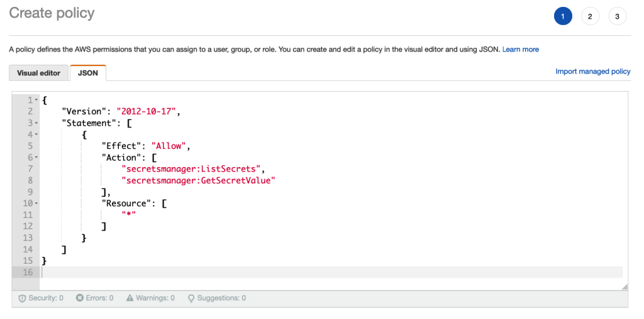
Task: Click the Errors circle-x icon
Action: click(80, 298)
